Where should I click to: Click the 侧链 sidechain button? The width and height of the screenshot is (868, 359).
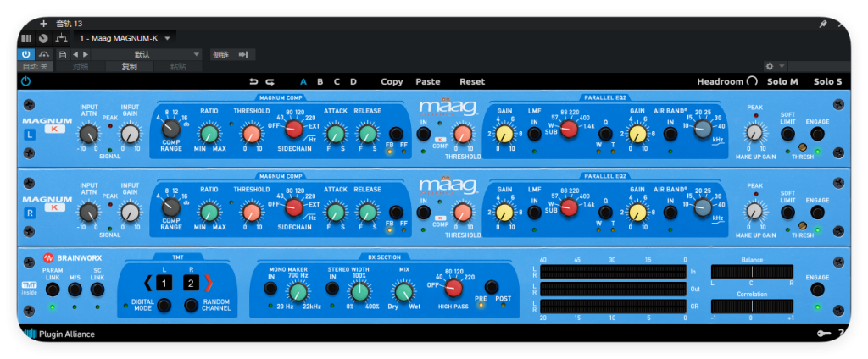(x=221, y=54)
